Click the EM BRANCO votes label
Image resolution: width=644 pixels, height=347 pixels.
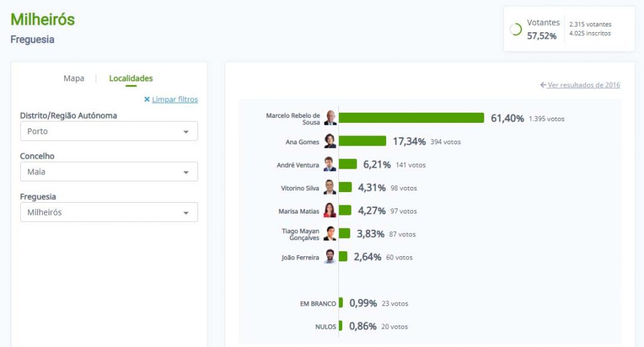coord(318,304)
